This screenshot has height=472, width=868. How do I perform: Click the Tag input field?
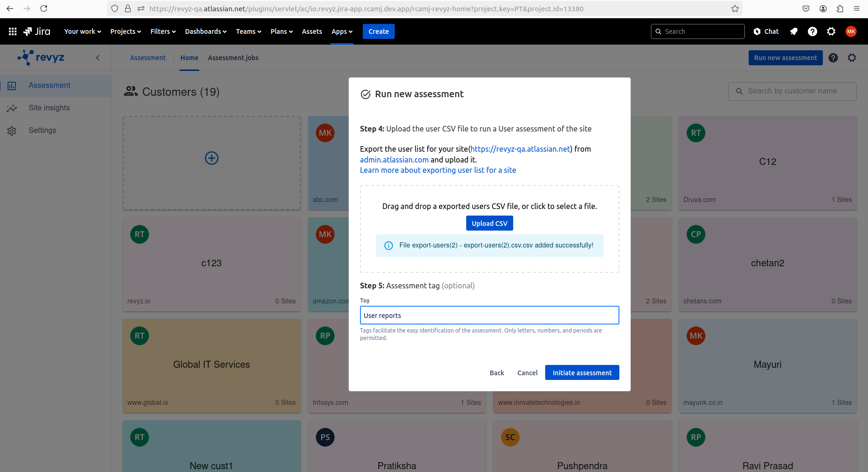tap(490, 315)
